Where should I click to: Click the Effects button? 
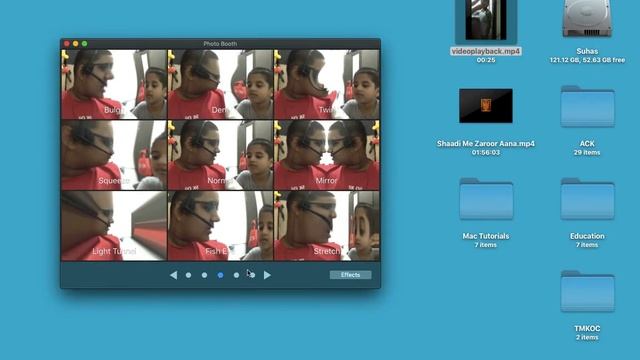tap(351, 275)
